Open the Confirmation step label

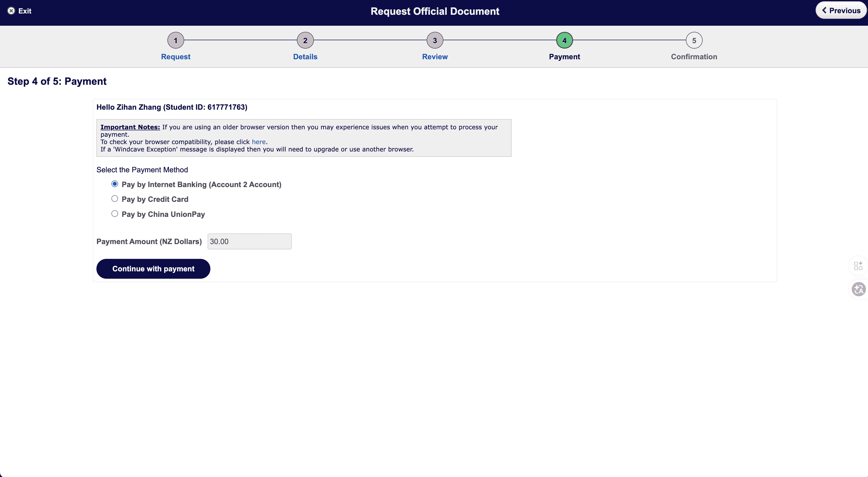(x=694, y=57)
